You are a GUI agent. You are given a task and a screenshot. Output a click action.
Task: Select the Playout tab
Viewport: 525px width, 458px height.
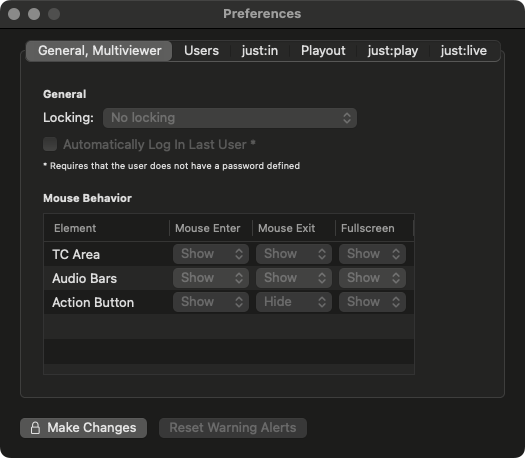(323, 51)
